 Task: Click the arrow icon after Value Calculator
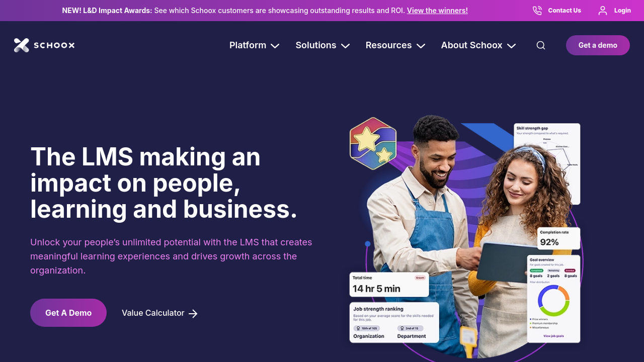[x=193, y=314]
